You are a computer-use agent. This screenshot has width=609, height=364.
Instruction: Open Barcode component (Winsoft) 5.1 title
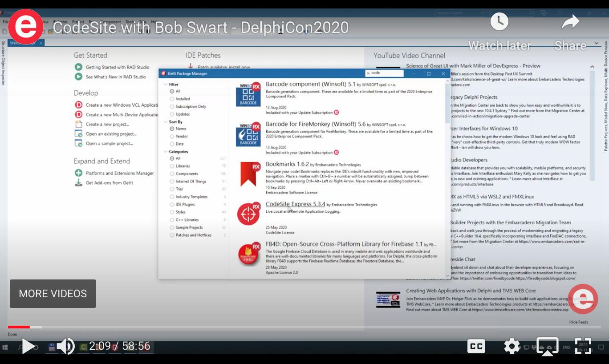pyautogui.click(x=310, y=84)
